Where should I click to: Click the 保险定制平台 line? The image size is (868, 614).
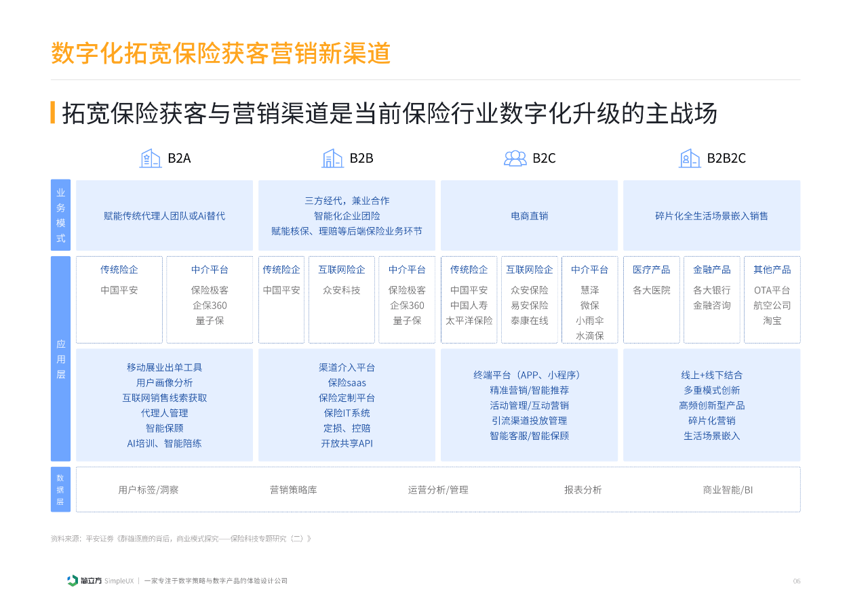(347, 398)
